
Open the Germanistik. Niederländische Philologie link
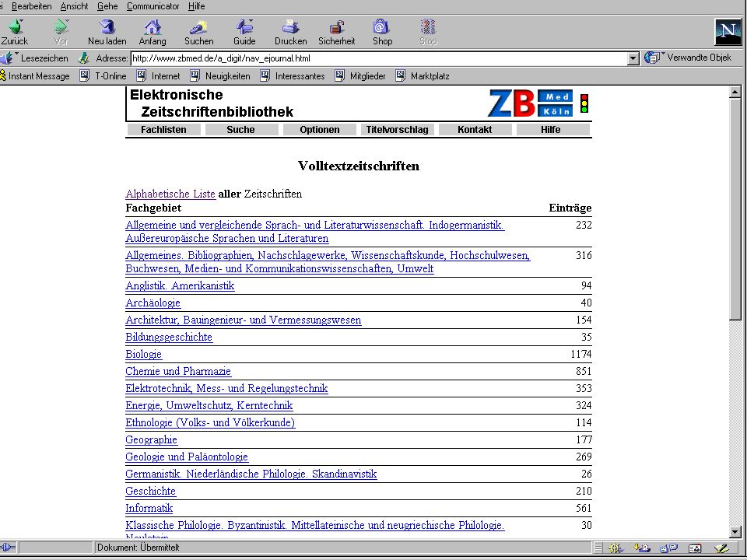[251, 474]
